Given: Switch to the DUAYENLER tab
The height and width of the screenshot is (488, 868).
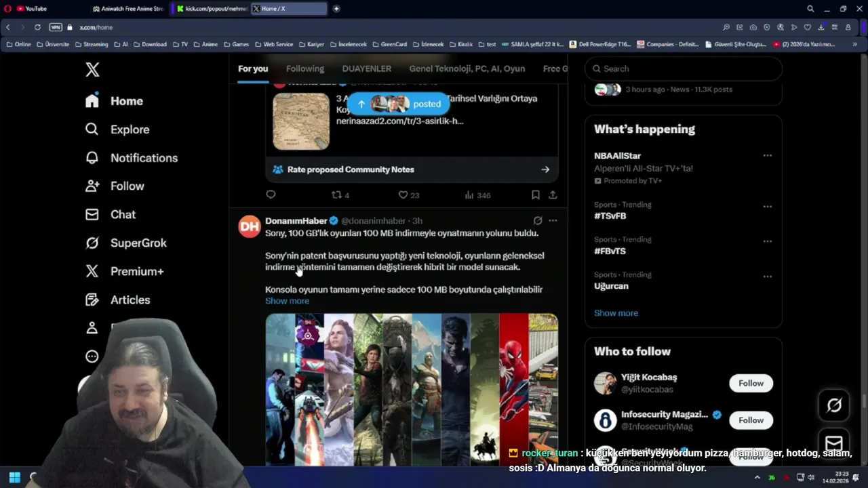Looking at the screenshot, I should (367, 68).
